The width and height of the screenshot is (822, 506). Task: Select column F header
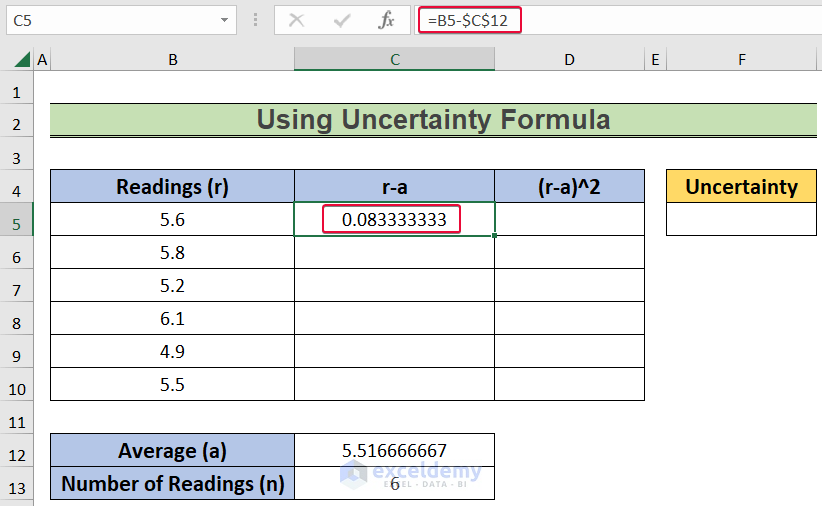point(742,60)
